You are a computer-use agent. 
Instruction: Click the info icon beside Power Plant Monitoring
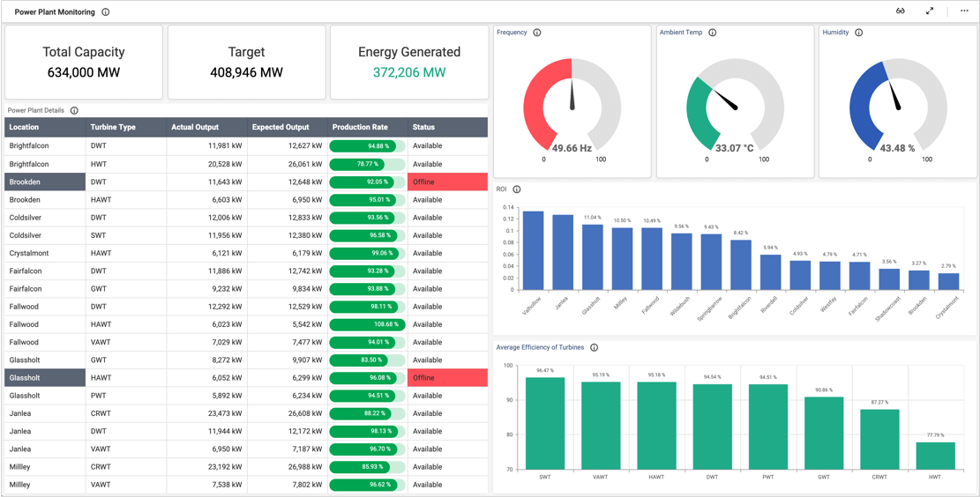tap(105, 11)
